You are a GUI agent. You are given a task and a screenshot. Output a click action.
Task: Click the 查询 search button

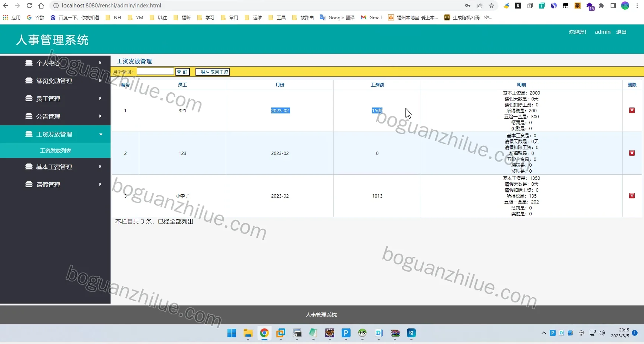click(x=183, y=72)
